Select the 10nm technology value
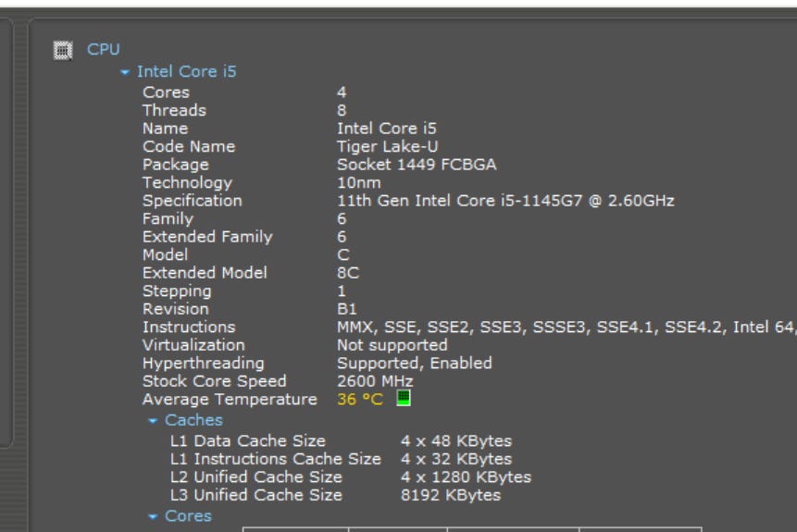 coord(359,183)
